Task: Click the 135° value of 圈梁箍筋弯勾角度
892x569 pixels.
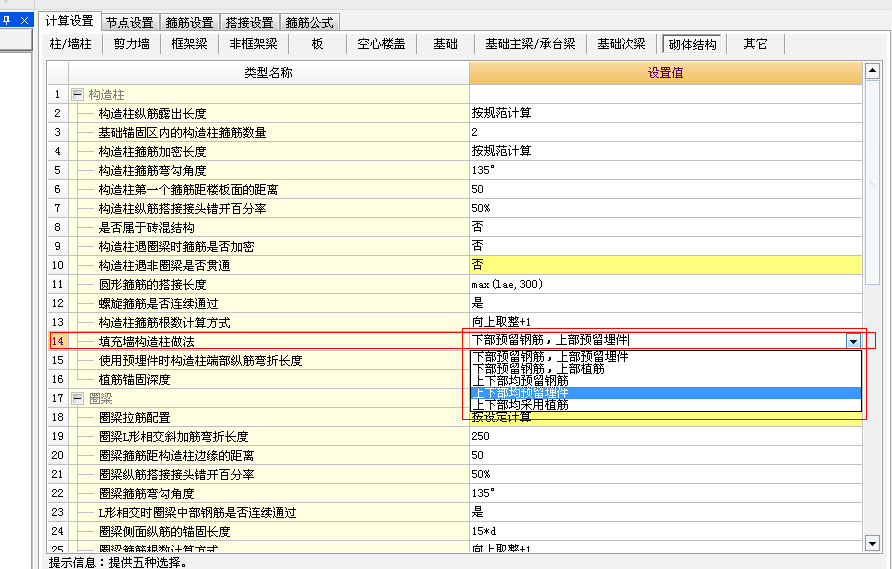Action: click(666, 493)
